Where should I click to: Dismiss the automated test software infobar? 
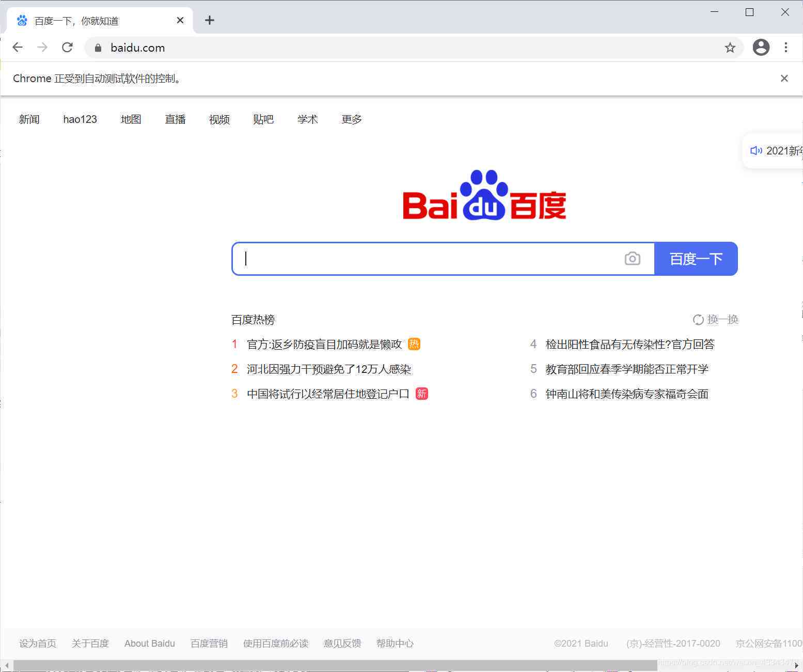pos(784,79)
